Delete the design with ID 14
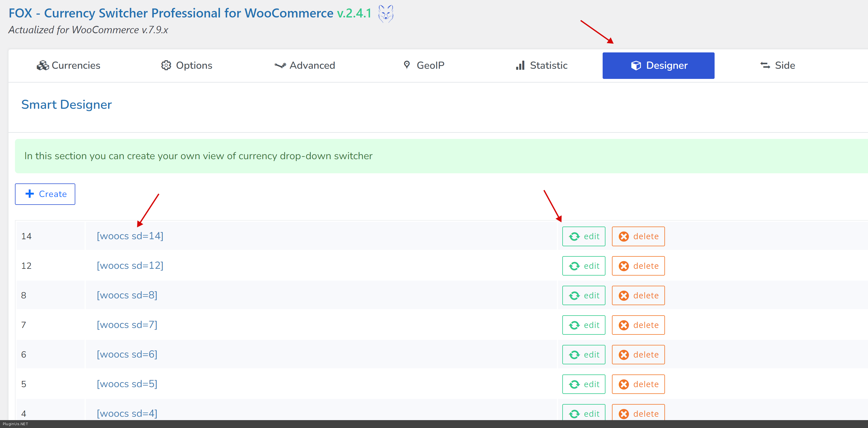The width and height of the screenshot is (868, 428). [638, 236]
